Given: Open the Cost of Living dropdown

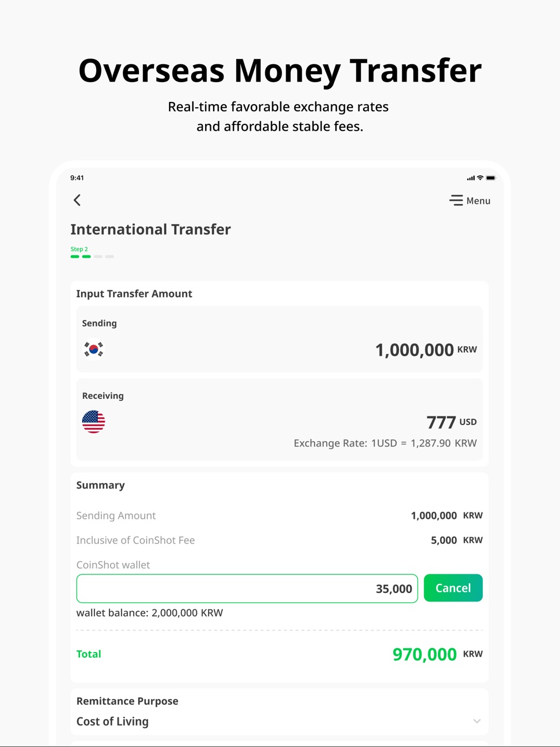Looking at the screenshot, I should (280, 722).
